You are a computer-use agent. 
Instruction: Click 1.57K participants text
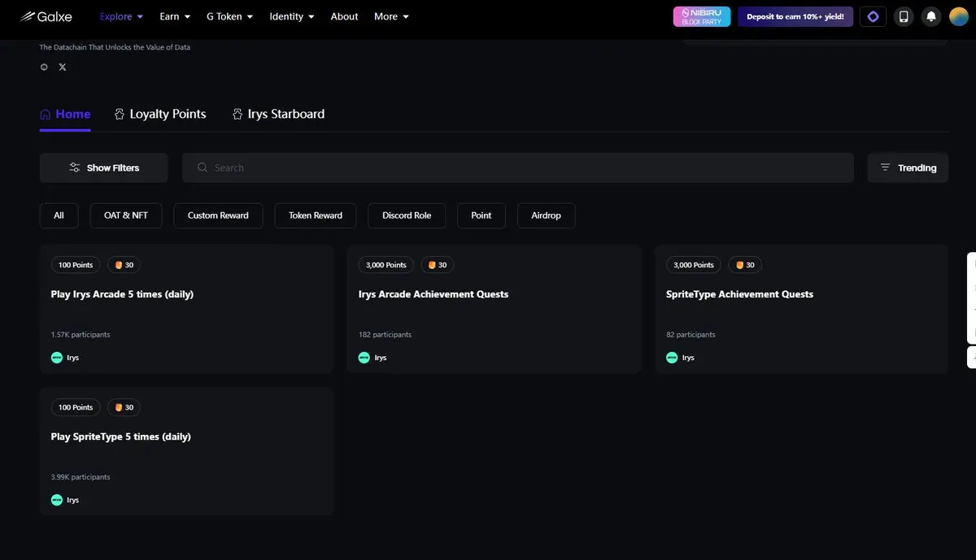[x=81, y=335]
